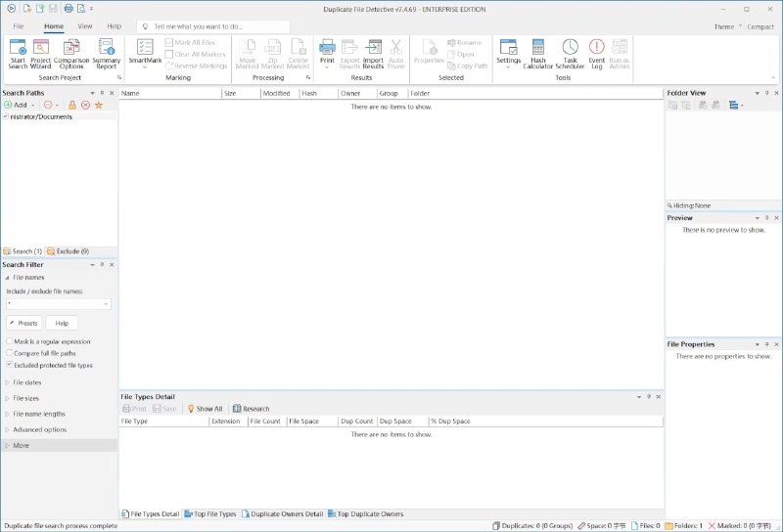Click the star favorites icon in Search Paths
The image size is (783, 532).
click(x=99, y=105)
